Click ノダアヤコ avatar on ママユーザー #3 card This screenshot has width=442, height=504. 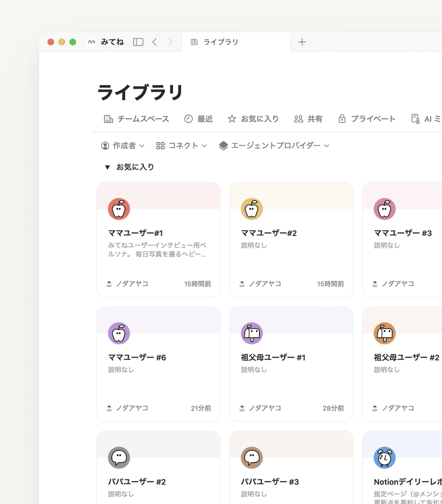pyautogui.click(x=375, y=284)
